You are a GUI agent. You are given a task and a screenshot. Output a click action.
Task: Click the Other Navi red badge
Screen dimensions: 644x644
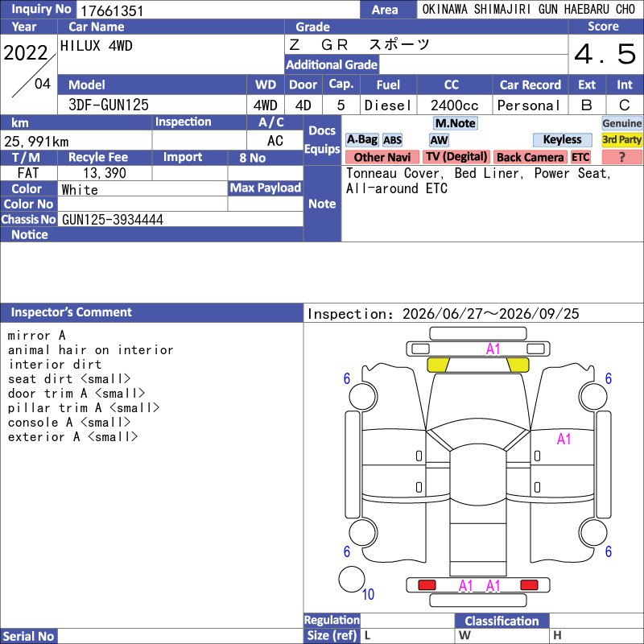point(382,157)
